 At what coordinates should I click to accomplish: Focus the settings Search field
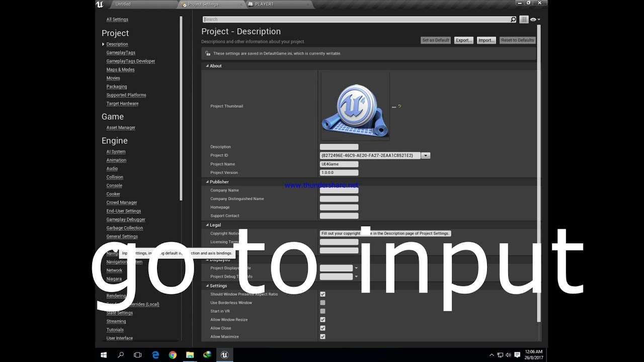coord(356,20)
